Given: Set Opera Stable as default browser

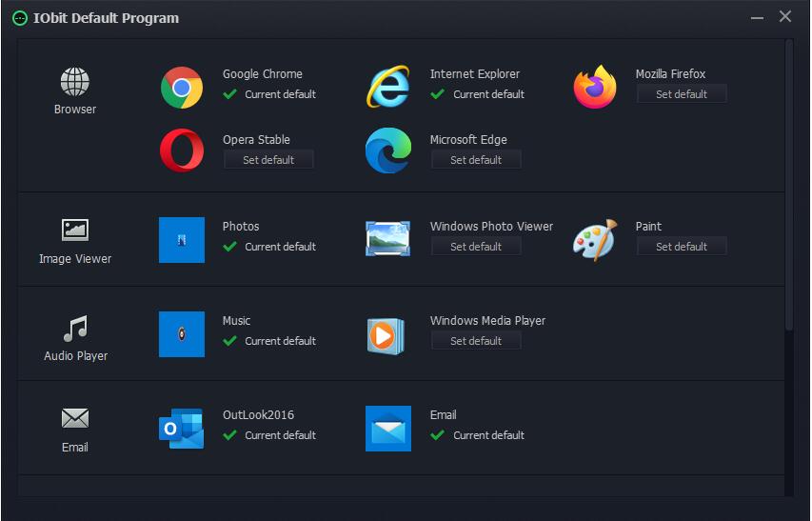Looking at the screenshot, I should 268,159.
